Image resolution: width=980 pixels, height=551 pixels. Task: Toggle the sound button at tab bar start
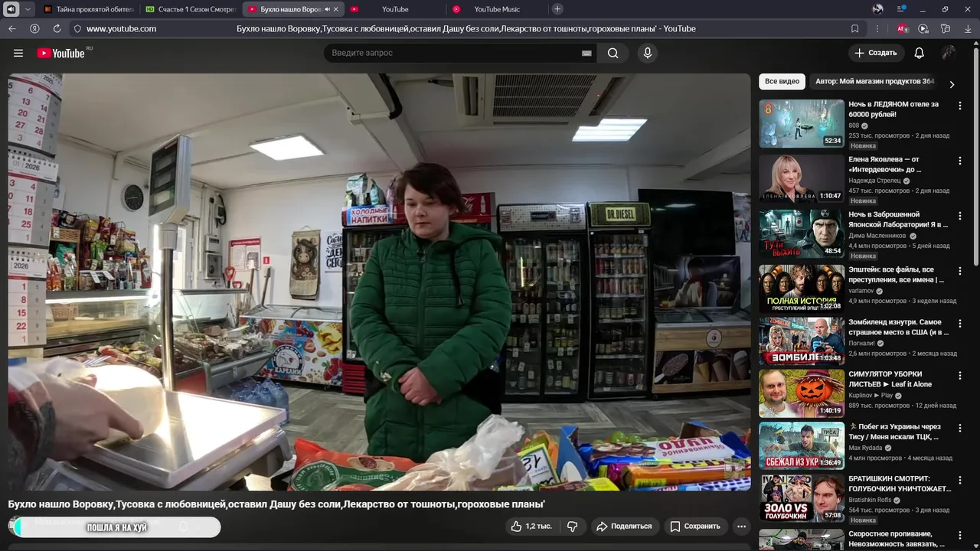(11, 9)
